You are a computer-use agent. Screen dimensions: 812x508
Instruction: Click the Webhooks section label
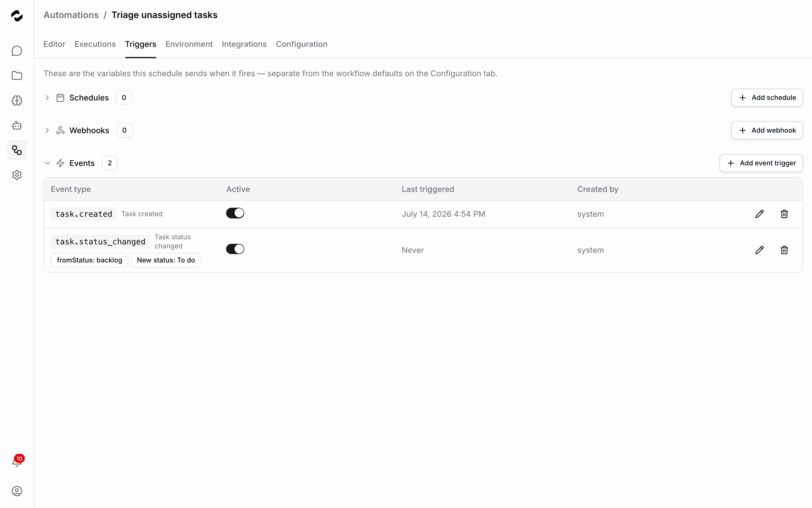tap(89, 130)
